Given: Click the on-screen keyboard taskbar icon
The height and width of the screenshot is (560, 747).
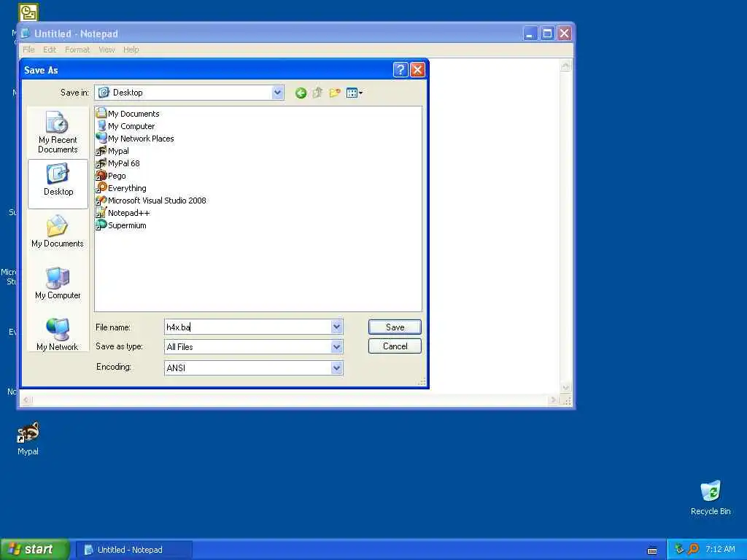Looking at the screenshot, I should (x=652, y=551).
